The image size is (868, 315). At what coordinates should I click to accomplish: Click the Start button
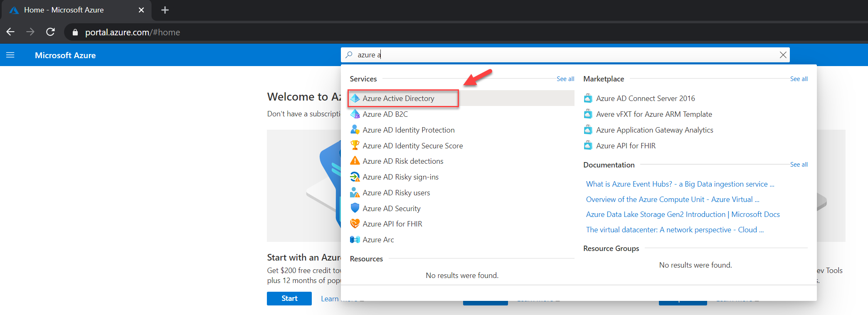(289, 298)
